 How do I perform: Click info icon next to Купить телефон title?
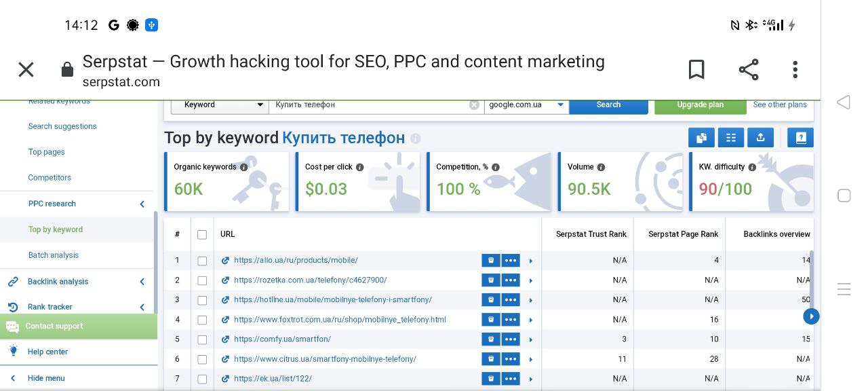416,138
